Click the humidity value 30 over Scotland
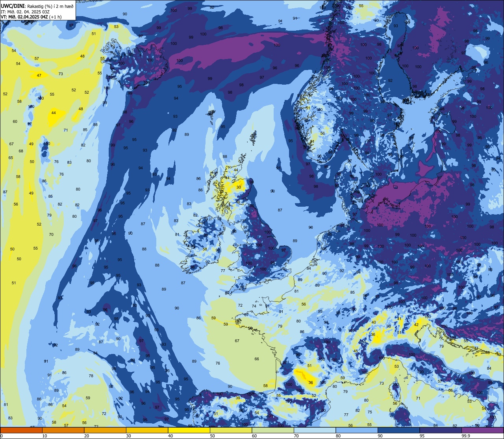This screenshot has height=439, width=504. point(239,187)
